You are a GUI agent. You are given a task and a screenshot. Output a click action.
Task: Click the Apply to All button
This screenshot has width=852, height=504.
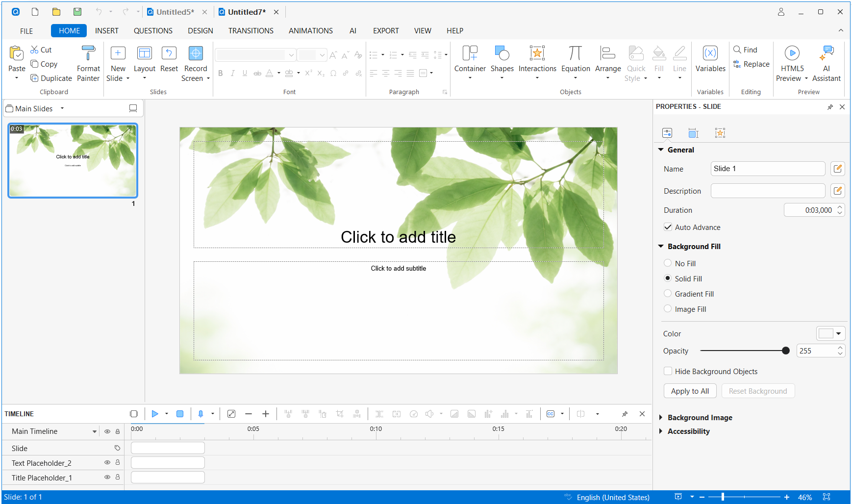pos(690,391)
